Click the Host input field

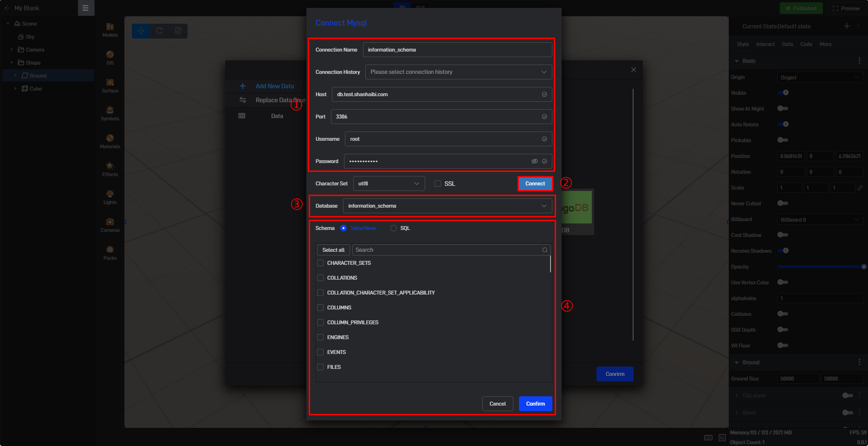click(442, 94)
